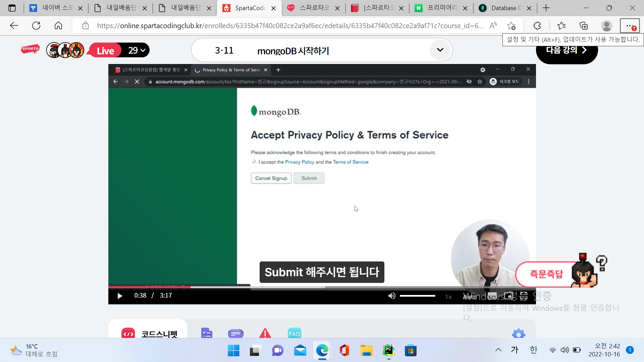The height and width of the screenshot is (362, 644).
Task: Open the red warning triangle tab
Action: [265, 333]
